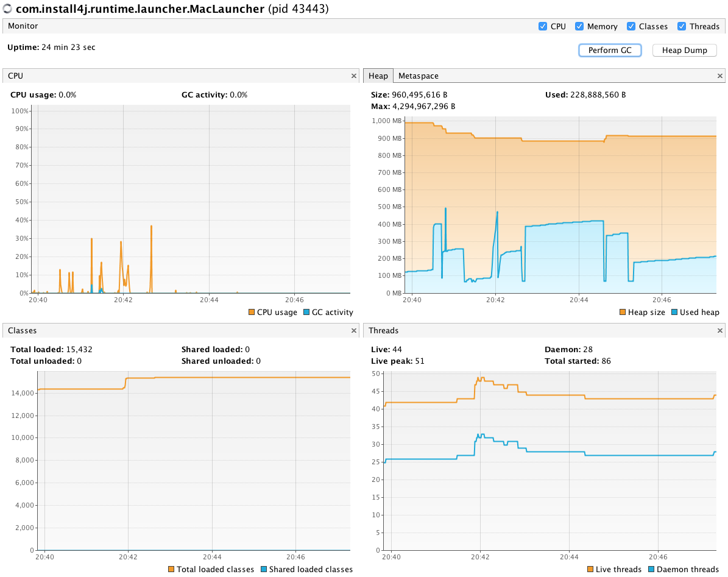This screenshot has height=577, width=728.
Task: Click the heap Size 960,495,616 B value
Action: 420,94
